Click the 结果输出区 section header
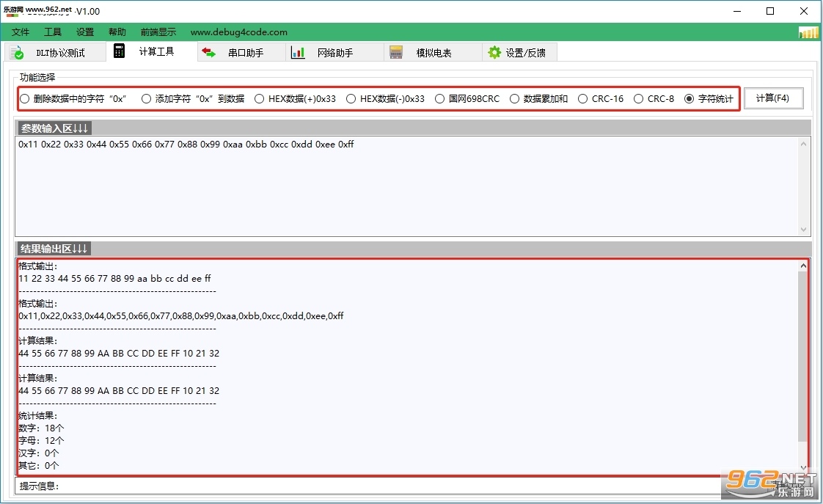 54,248
